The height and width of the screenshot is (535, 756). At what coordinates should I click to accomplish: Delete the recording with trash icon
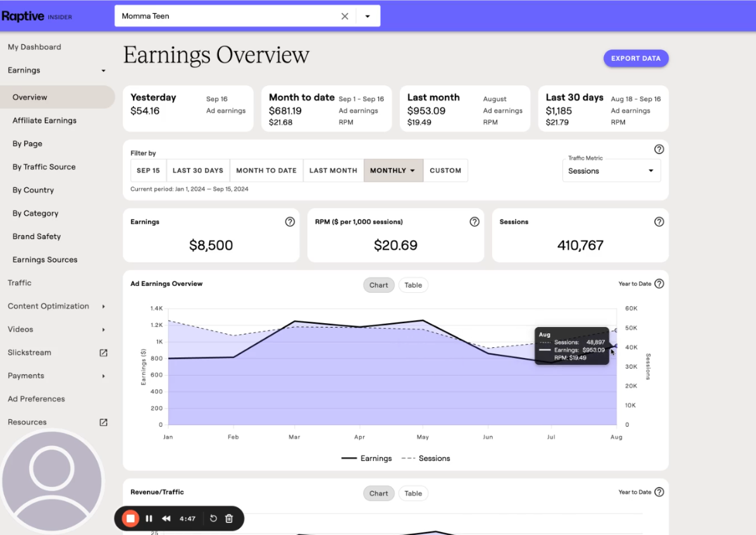pos(229,519)
